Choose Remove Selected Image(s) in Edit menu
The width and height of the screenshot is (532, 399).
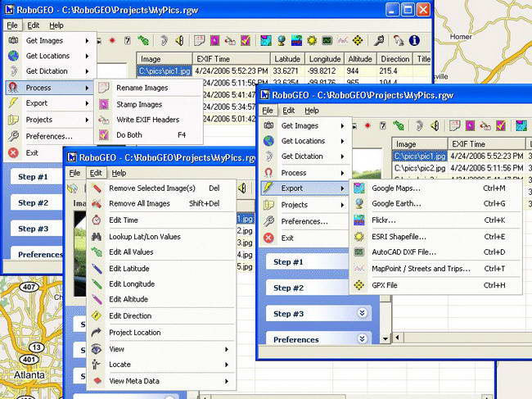pos(161,188)
